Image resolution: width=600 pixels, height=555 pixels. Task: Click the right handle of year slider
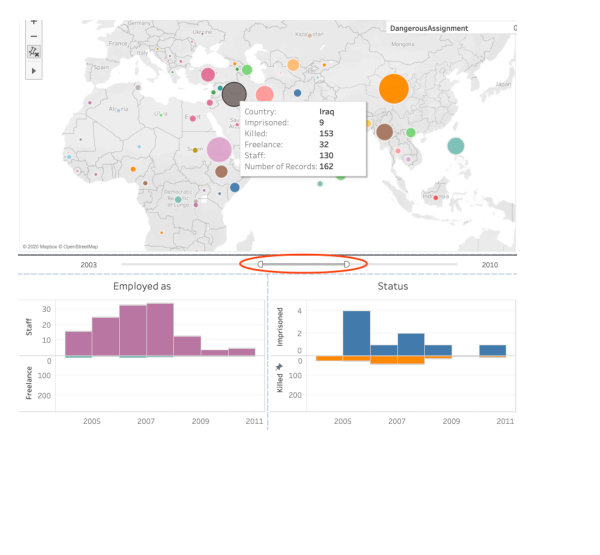[347, 264]
